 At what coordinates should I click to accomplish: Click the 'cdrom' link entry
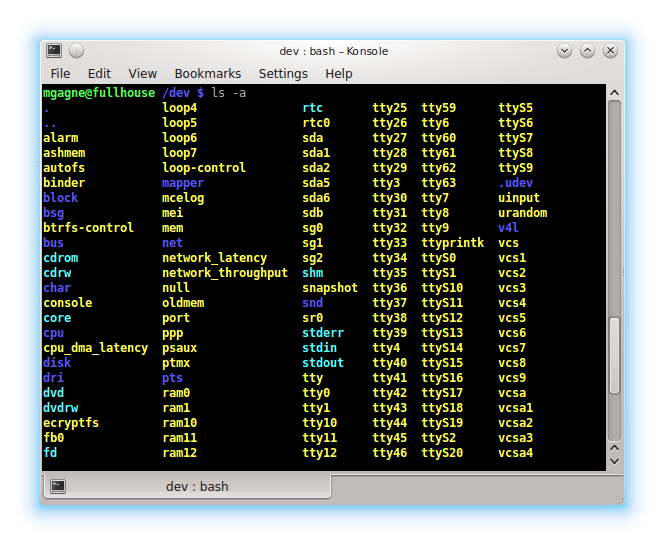pos(60,258)
